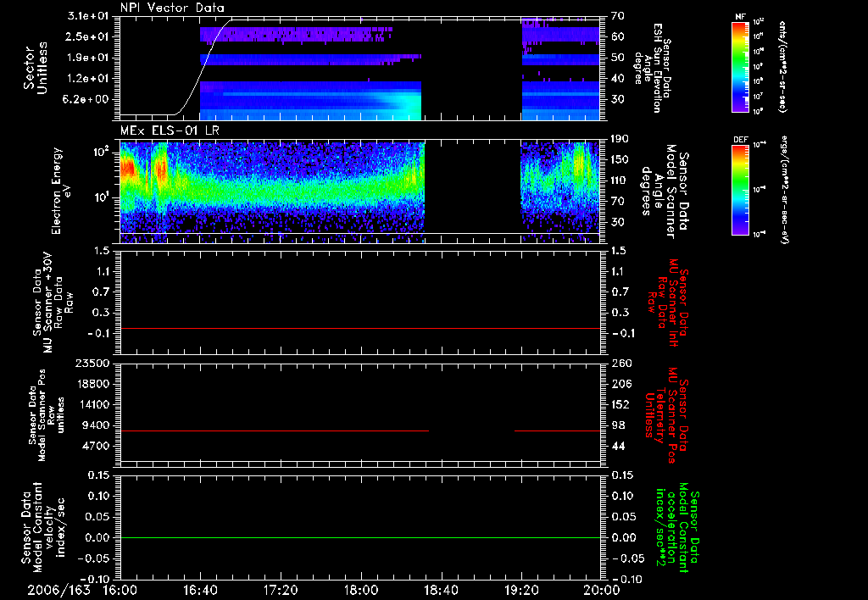Screen dimensions: 868x600
Task: Click the '18:00' time axis label
Action: coord(361,590)
